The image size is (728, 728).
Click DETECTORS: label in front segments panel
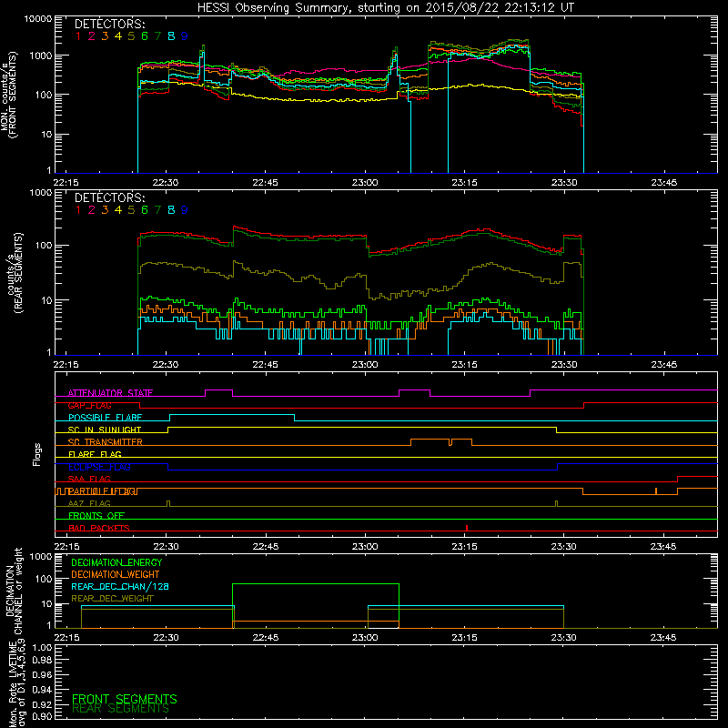coord(109,24)
